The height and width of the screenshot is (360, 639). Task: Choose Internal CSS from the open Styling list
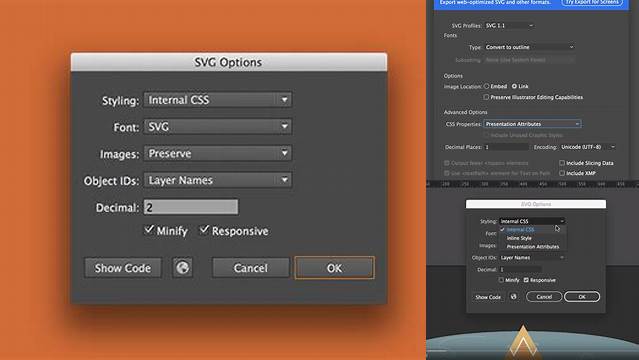click(x=520, y=230)
